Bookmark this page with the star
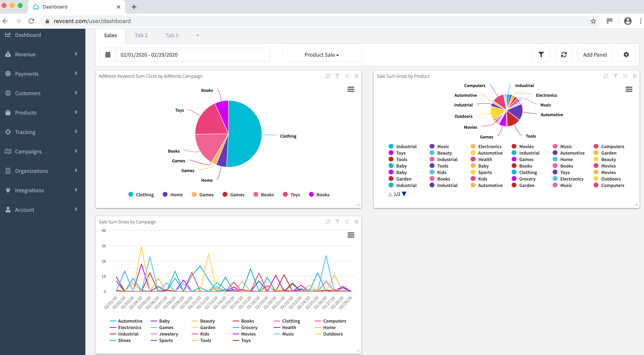This screenshot has width=644, height=355. click(x=593, y=21)
